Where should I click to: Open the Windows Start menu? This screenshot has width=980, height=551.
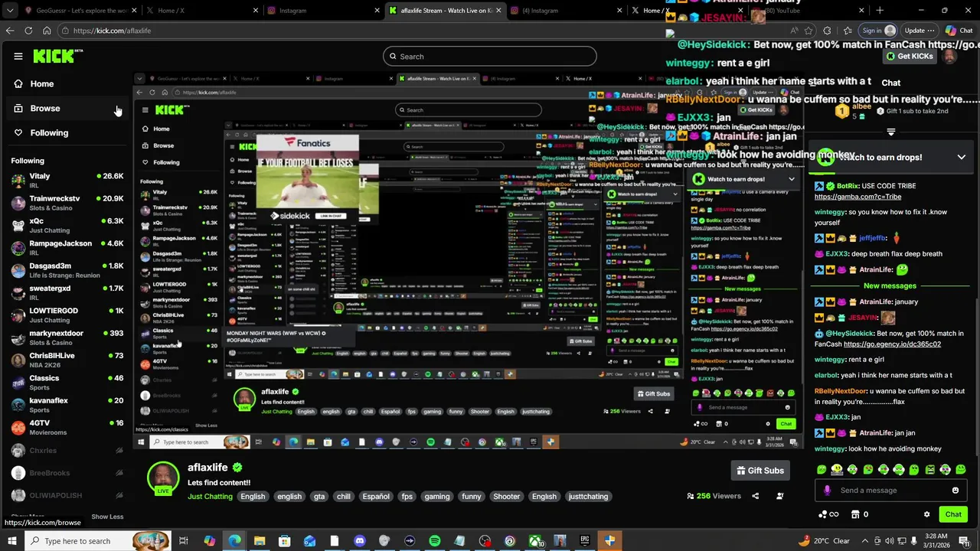(x=13, y=541)
